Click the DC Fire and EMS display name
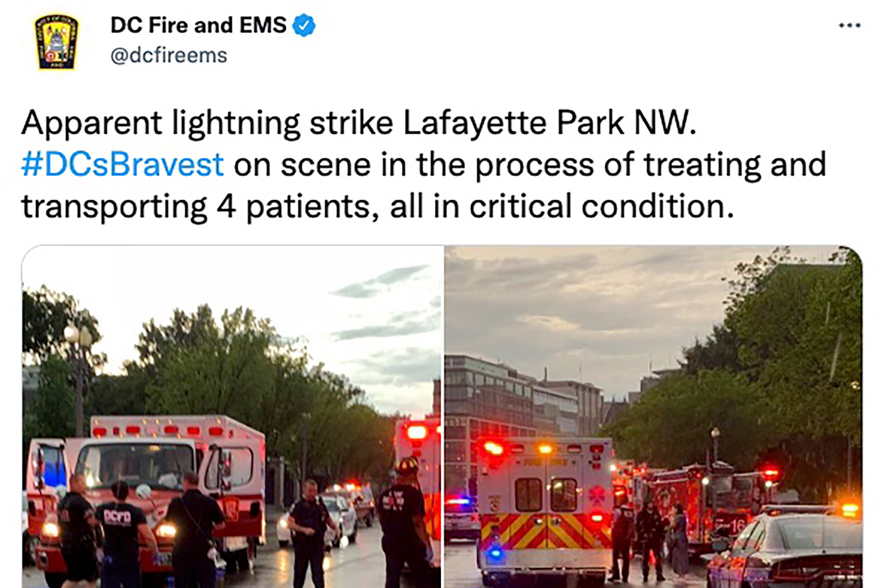 [198, 25]
